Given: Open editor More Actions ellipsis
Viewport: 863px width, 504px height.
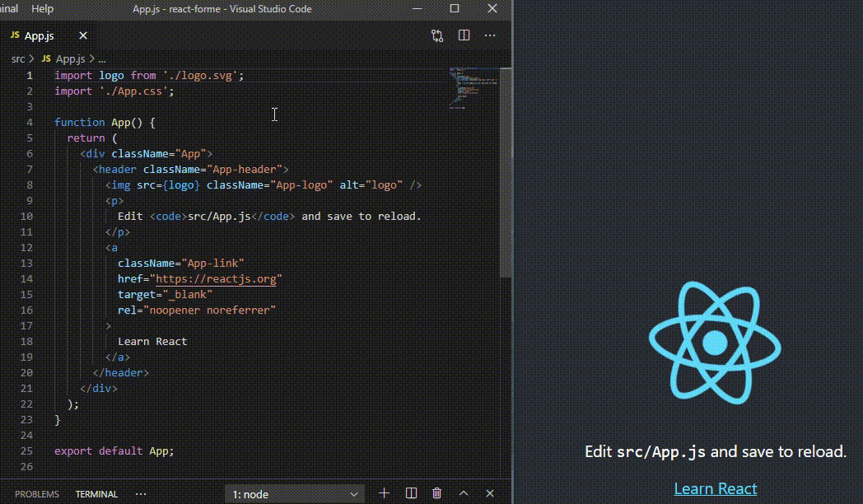Looking at the screenshot, I should click(490, 35).
